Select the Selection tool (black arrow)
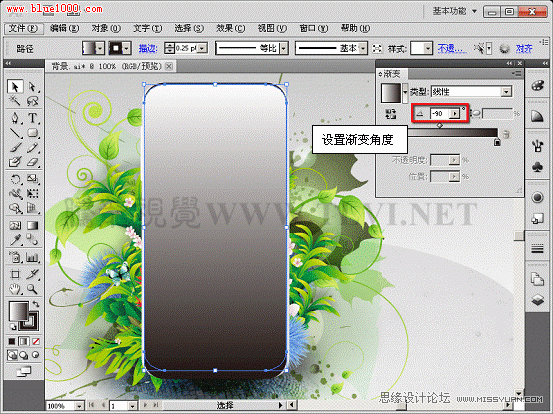Image resolution: width=553 pixels, height=414 pixels. [x=15, y=86]
